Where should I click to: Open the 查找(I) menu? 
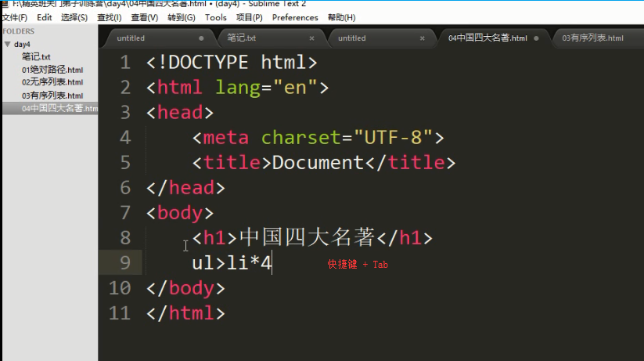pyautogui.click(x=110, y=17)
